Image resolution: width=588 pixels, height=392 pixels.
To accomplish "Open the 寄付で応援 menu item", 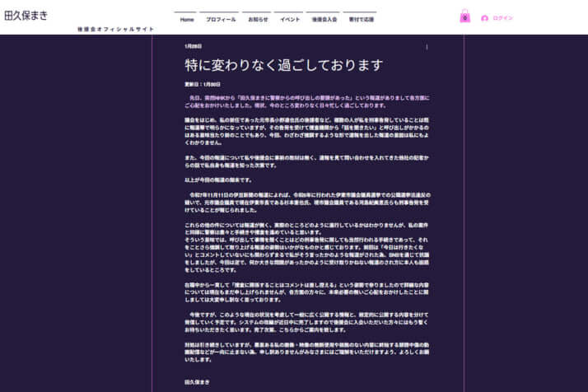I will point(362,20).
